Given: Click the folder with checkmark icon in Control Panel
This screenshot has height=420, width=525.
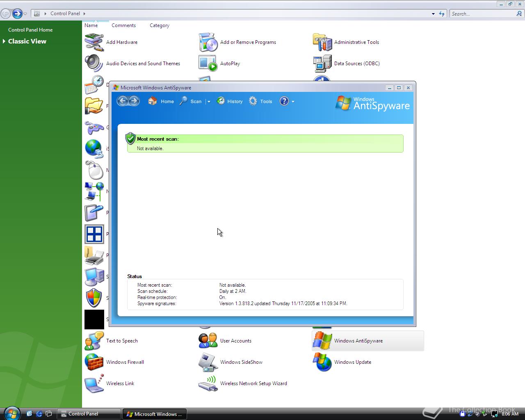Looking at the screenshot, I should 94,106.
